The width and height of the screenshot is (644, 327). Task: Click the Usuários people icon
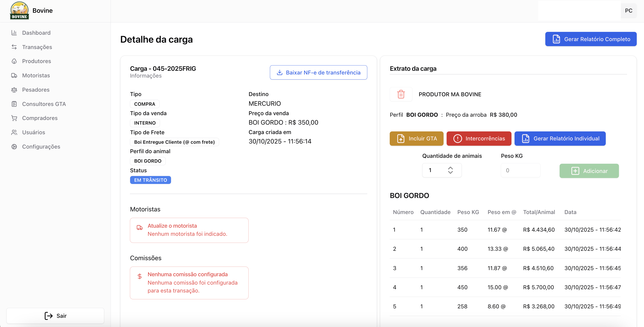[x=14, y=132]
